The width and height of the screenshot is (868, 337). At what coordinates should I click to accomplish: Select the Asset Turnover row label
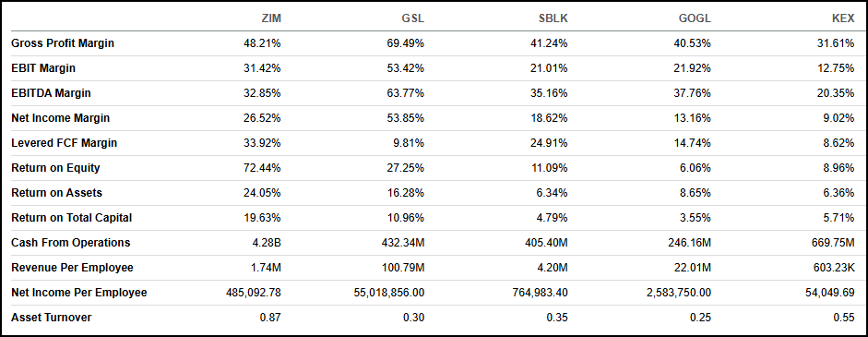(52, 318)
